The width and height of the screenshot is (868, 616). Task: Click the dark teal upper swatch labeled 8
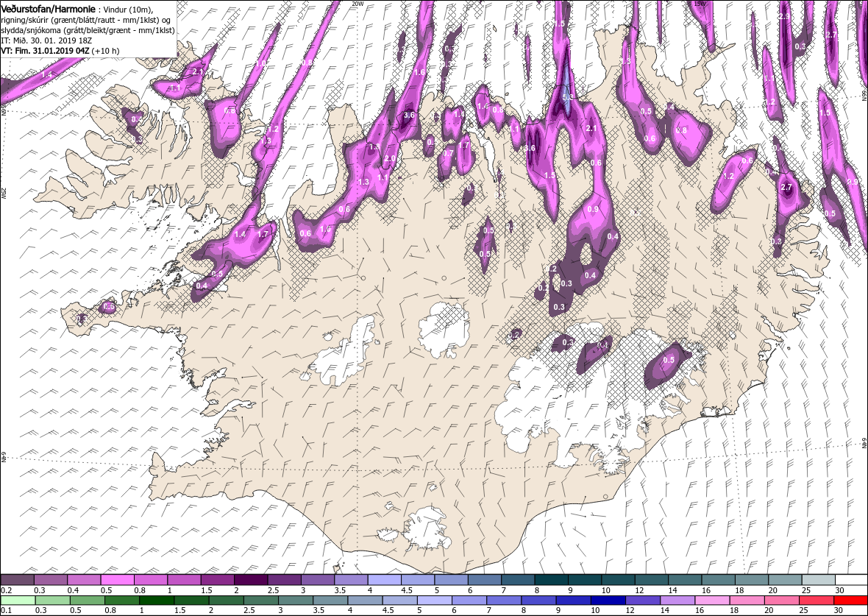pyautogui.click(x=551, y=580)
